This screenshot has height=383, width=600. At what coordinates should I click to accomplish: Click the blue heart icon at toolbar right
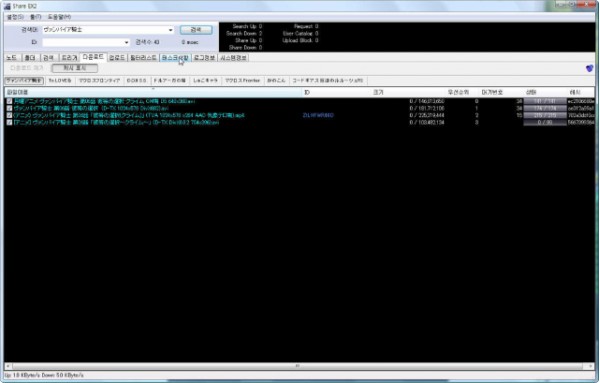click(589, 68)
